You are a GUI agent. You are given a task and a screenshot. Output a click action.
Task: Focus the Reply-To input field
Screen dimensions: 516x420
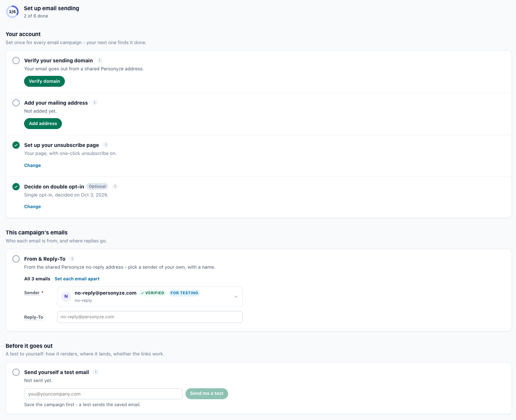pyautogui.click(x=150, y=317)
